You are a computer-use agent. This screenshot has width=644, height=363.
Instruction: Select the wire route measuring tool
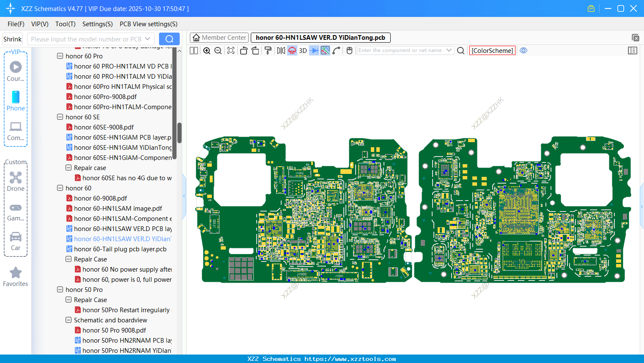pos(337,50)
